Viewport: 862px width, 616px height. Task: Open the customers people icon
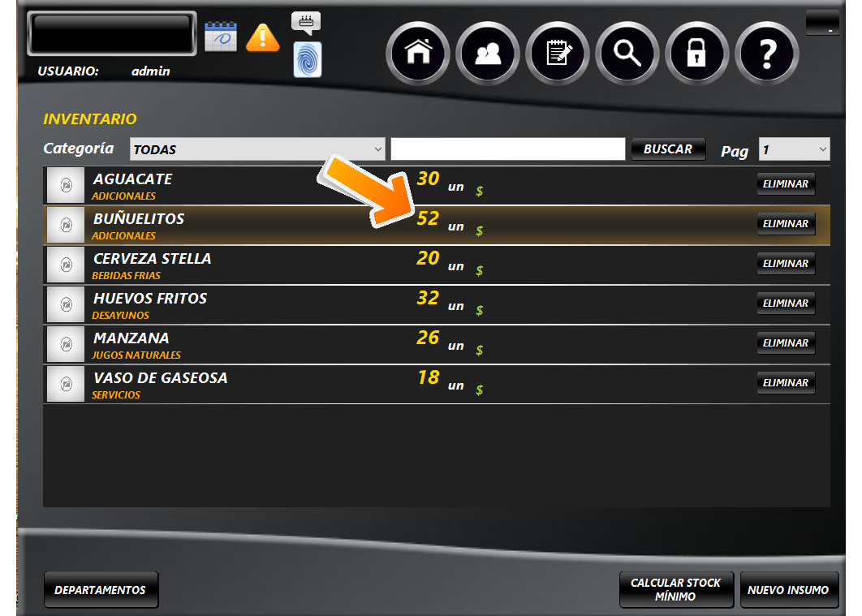488,54
